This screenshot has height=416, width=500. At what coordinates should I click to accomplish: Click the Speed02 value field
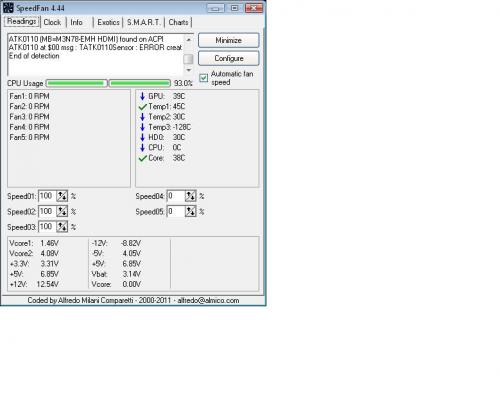47,211
